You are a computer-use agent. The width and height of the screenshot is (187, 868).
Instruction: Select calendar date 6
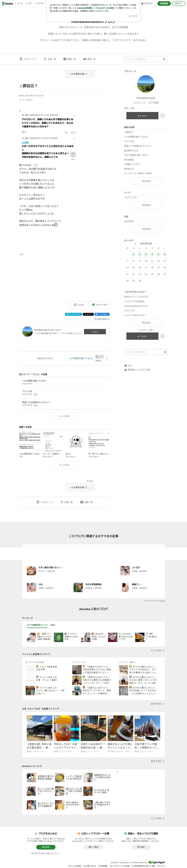(164, 254)
